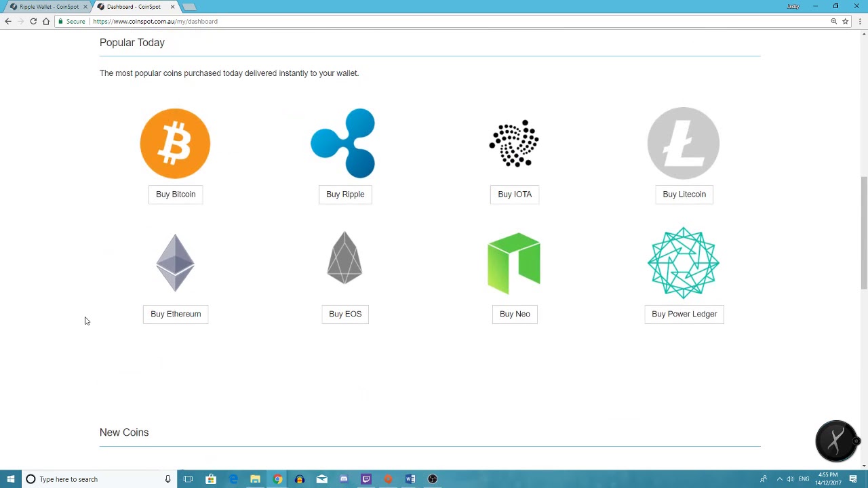Open a new browser tab
This screenshot has width=868, height=488.
190,7
